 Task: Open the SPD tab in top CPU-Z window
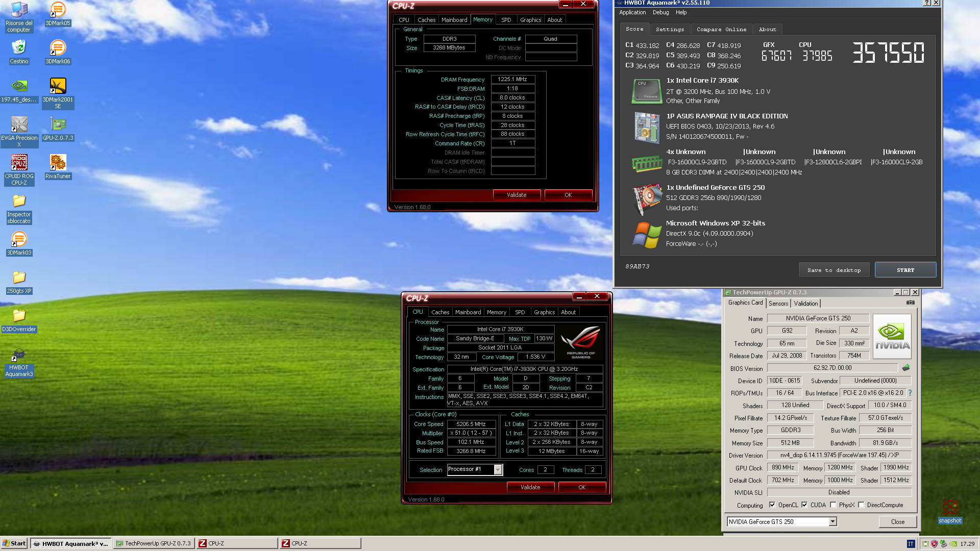[506, 20]
